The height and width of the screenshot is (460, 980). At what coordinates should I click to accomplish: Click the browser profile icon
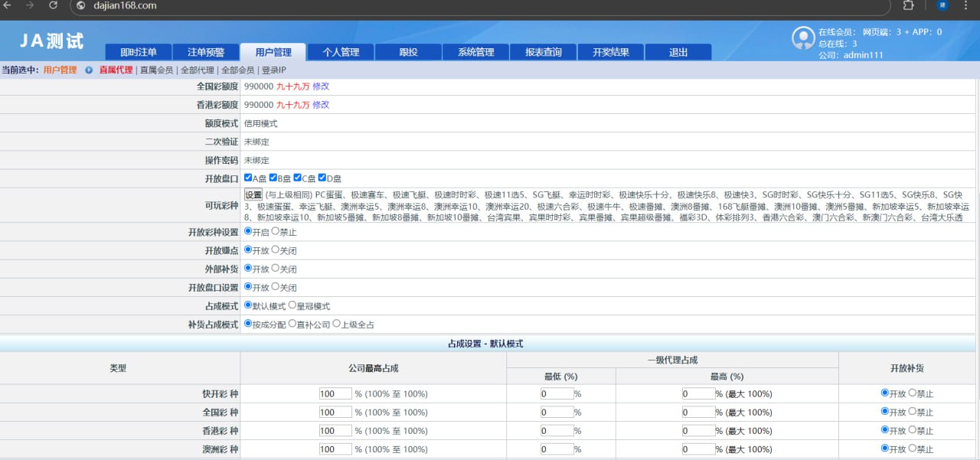942,5
